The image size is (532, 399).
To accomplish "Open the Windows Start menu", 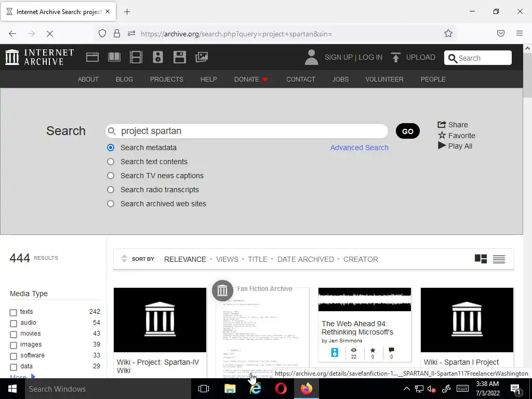I will coord(12,389).
